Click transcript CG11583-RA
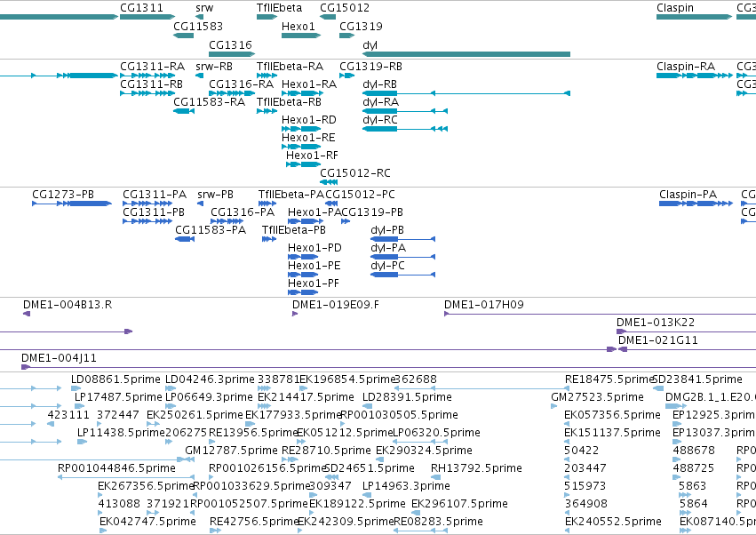The image size is (756, 535). 210,102
